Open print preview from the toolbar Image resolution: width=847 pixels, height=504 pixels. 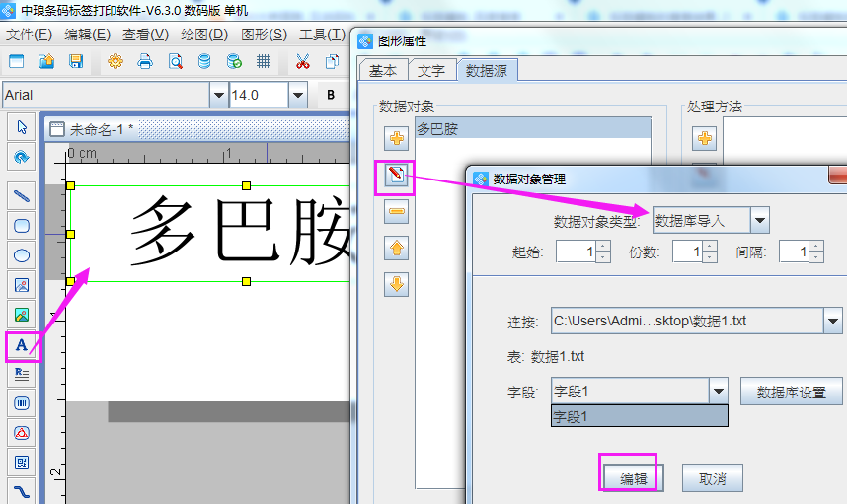pos(175,61)
